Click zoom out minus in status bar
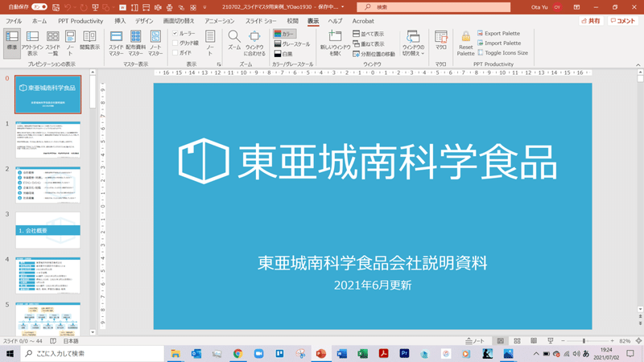 563,341
